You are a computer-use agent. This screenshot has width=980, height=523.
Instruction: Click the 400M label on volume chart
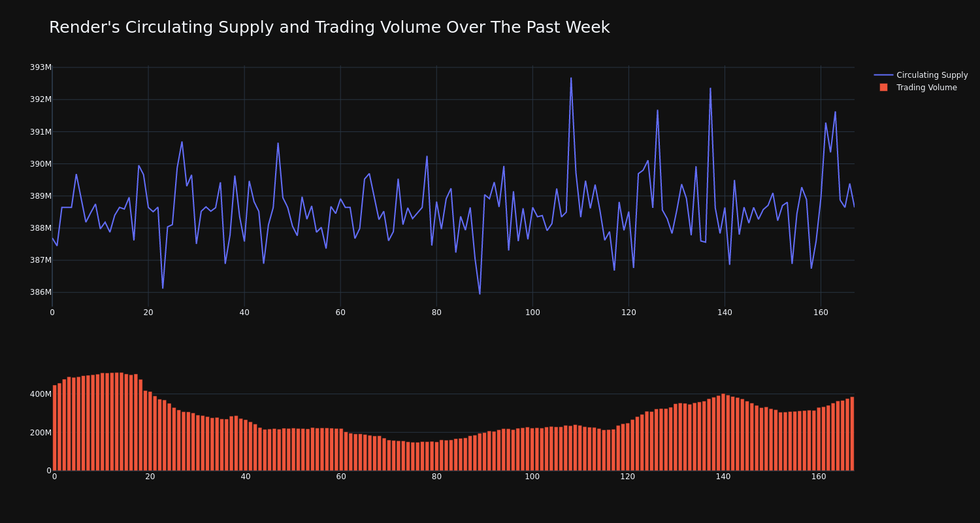[41, 394]
